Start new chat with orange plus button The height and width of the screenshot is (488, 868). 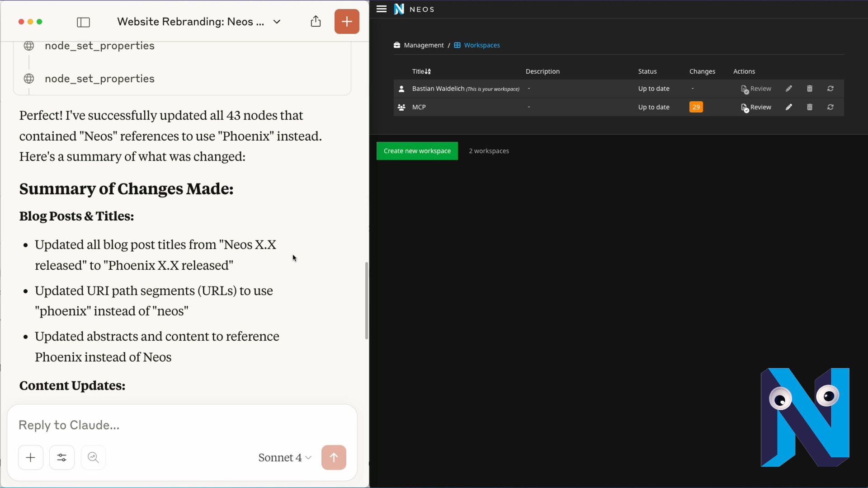[347, 21]
